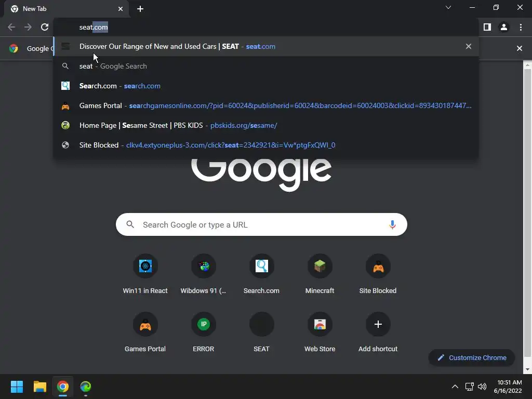Open the Win11 in React shortcut

145,274
